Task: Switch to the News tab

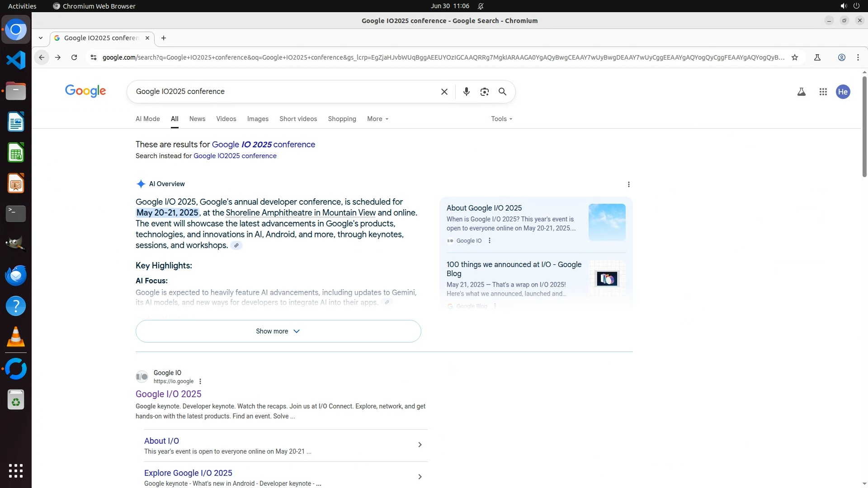Action: [197, 119]
